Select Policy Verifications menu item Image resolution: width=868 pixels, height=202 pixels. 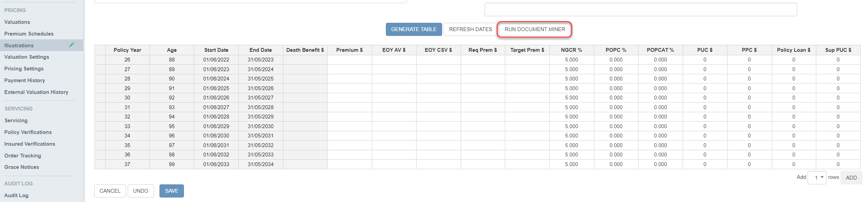pos(28,132)
